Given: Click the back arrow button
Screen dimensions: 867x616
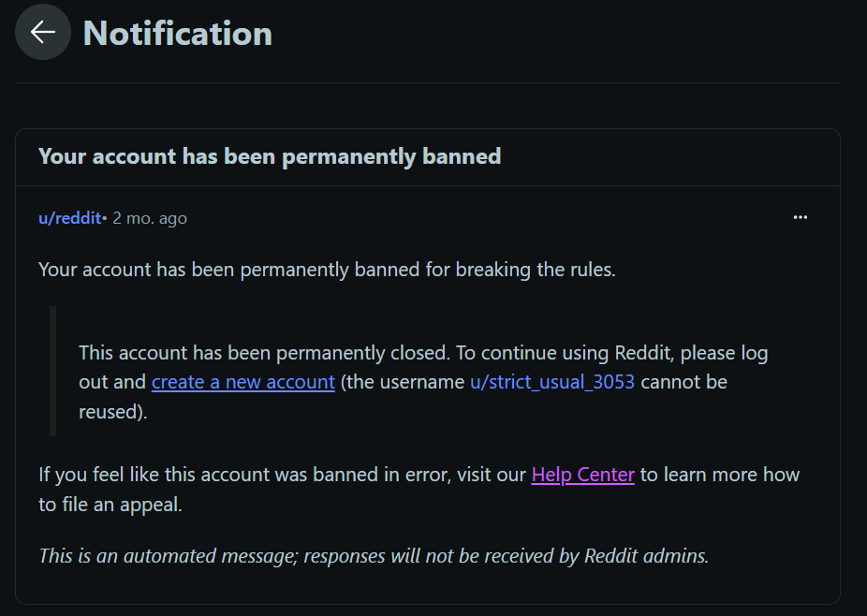Looking at the screenshot, I should tap(42, 33).
